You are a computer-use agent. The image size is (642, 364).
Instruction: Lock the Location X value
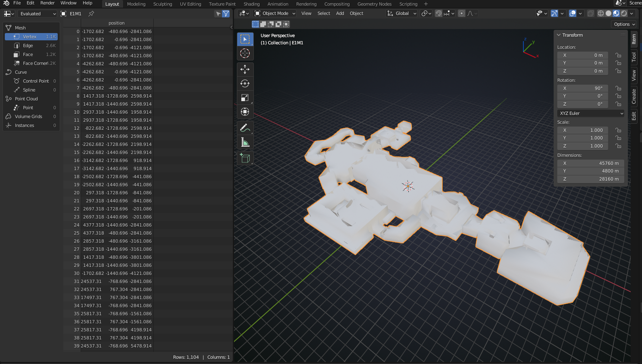tap(618, 55)
